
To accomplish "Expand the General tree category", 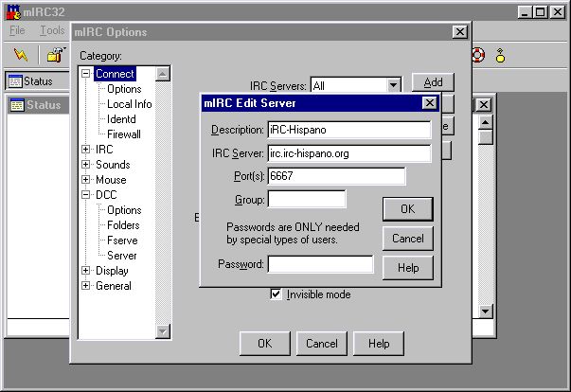I will pos(85,286).
